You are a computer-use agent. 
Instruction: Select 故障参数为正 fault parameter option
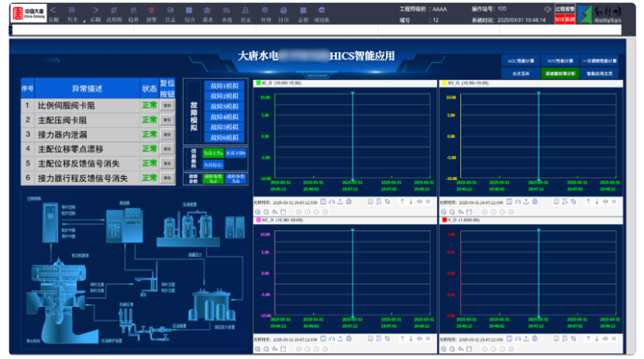coord(213,178)
